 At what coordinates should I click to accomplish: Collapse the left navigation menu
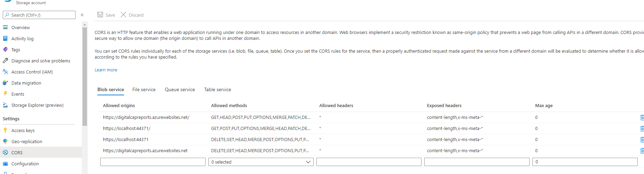82,15
